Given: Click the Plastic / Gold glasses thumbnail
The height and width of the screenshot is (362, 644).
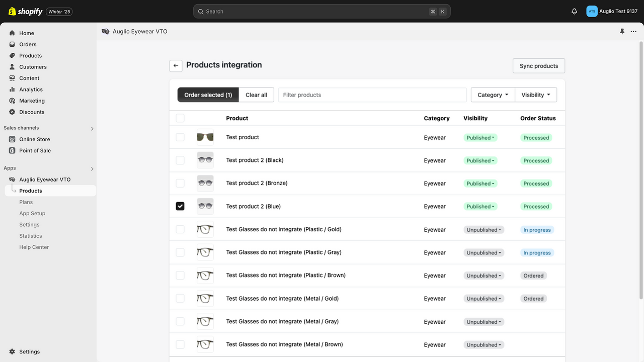Looking at the screenshot, I should coord(205,229).
